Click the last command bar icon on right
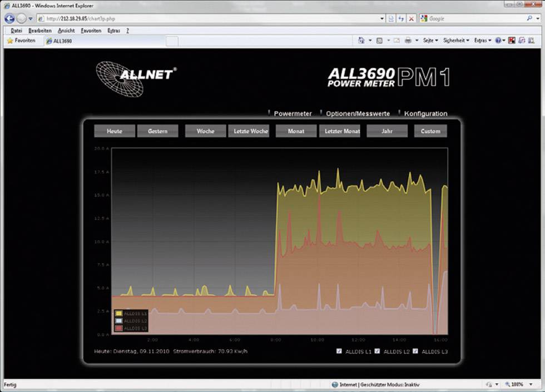This screenshot has width=545, height=392. [531, 41]
